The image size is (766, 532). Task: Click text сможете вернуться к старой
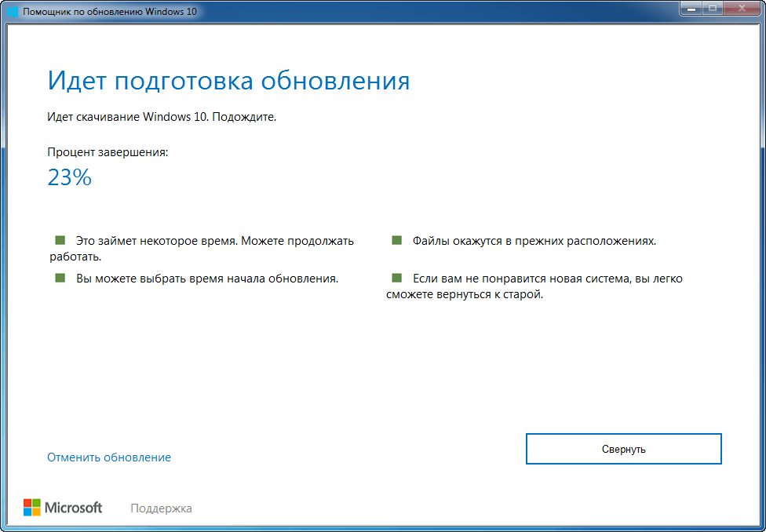(x=465, y=296)
